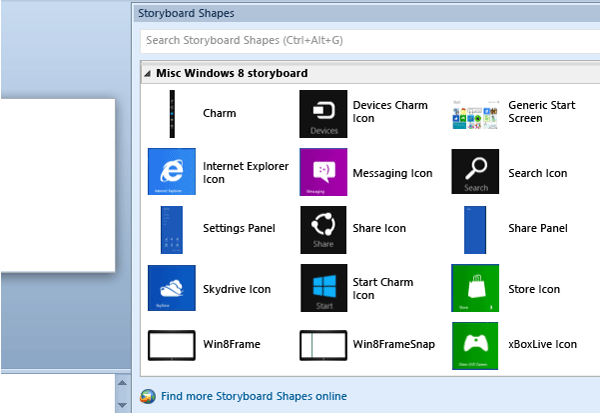Select the Skydrive cloud icon shape
Image resolution: width=600 pixels, height=413 pixels.
172,288
